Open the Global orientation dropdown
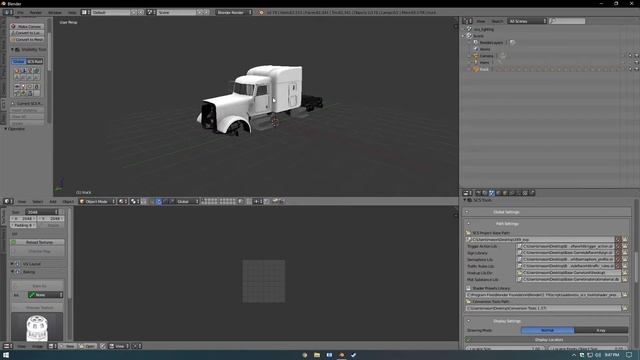640x360 pixels. (187, 201)
